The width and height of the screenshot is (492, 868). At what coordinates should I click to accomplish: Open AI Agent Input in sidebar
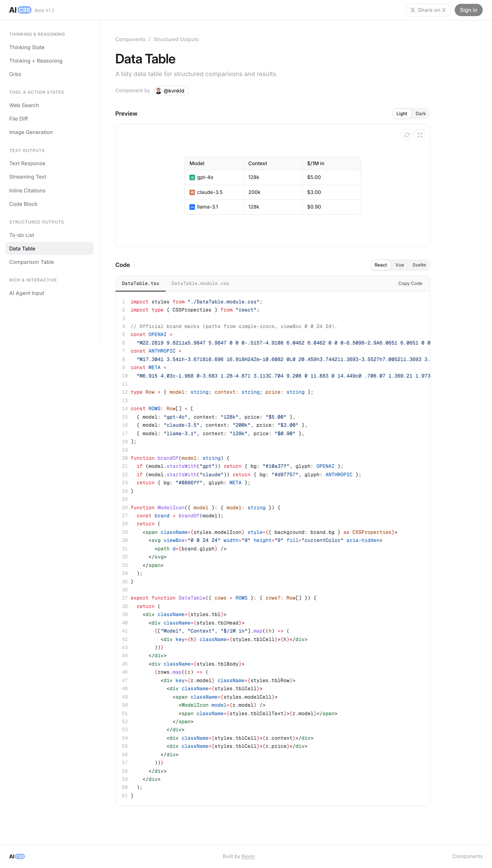(49, 293)
